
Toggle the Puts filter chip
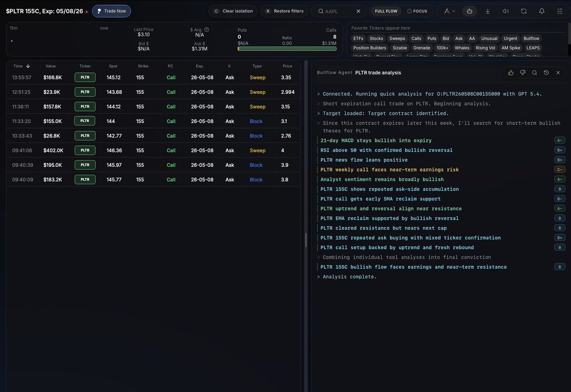coord(431,39)
